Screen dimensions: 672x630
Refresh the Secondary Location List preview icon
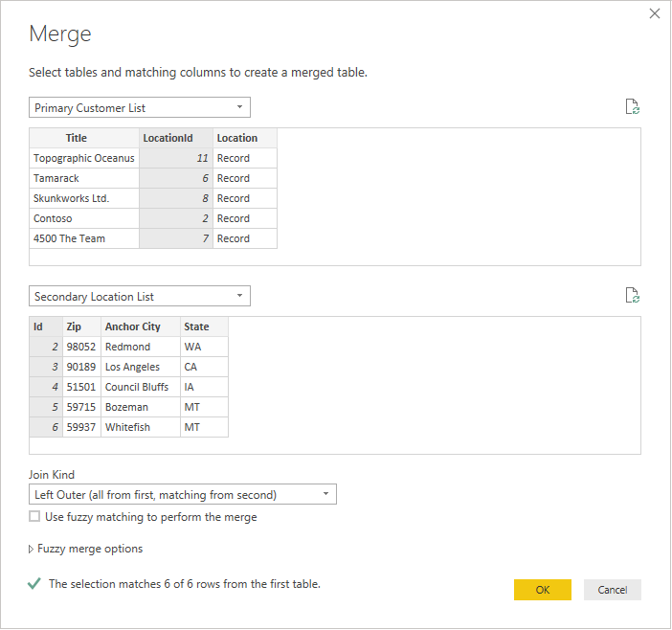click(632, 296)
